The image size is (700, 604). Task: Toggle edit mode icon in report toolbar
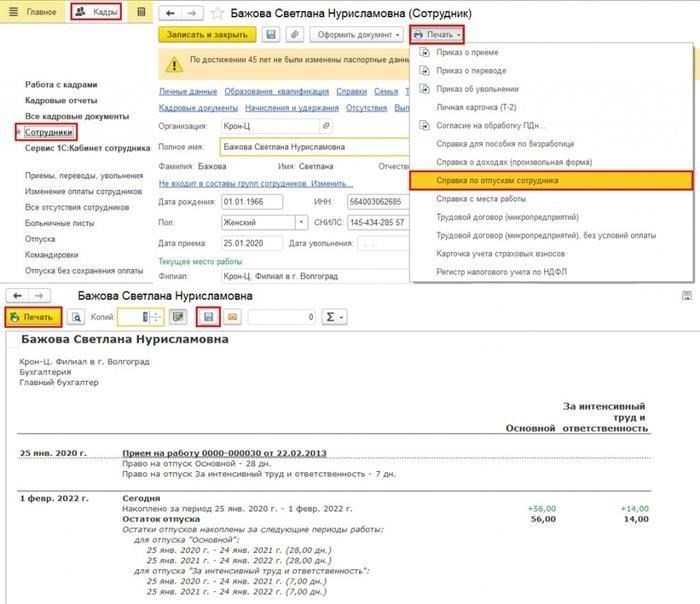coord(178,317)
